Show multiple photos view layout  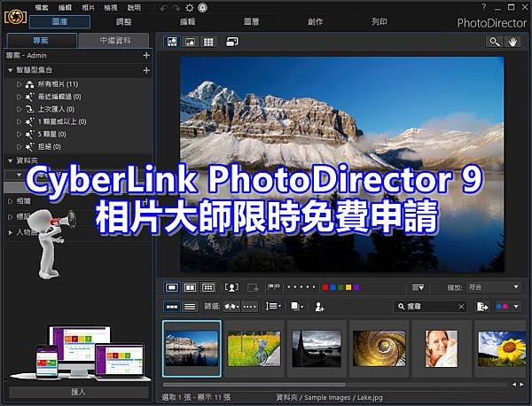208,287
